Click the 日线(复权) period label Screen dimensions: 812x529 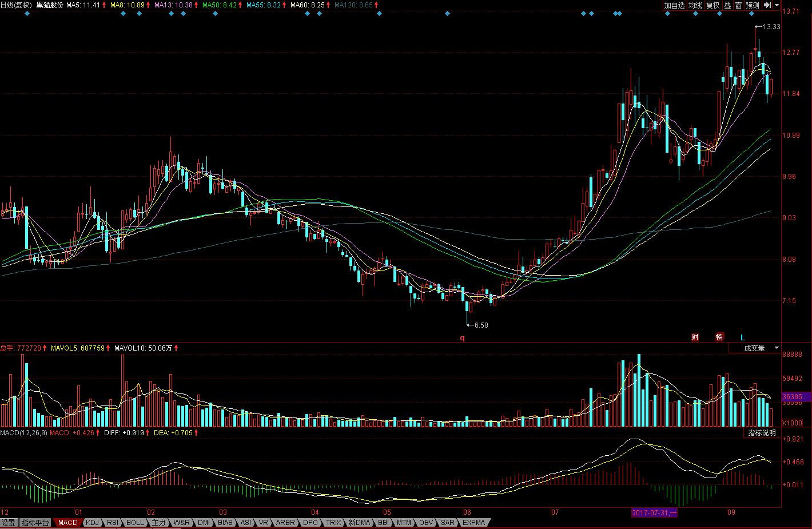click(x=16, y=5)
